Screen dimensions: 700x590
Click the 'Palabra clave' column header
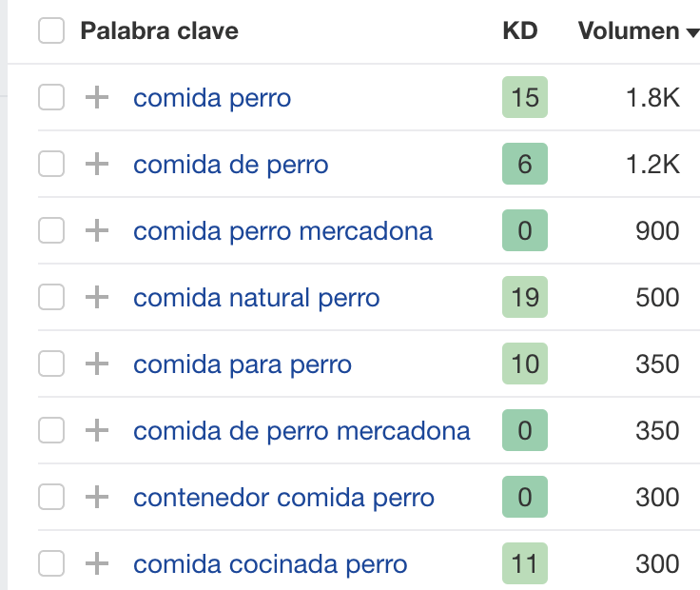pos(159,31)
